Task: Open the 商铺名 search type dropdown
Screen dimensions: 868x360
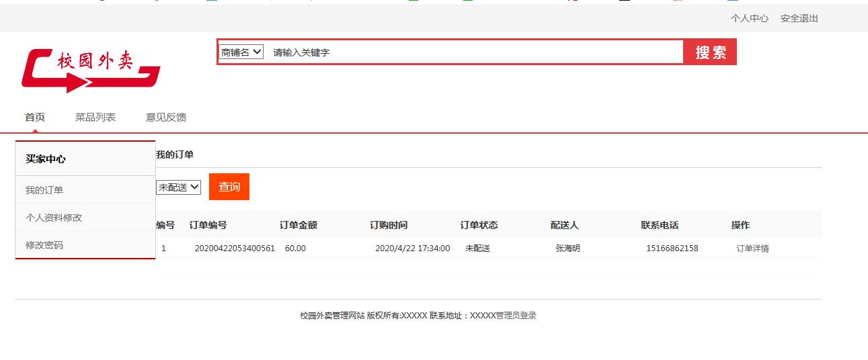Action: tap(241, 52)
